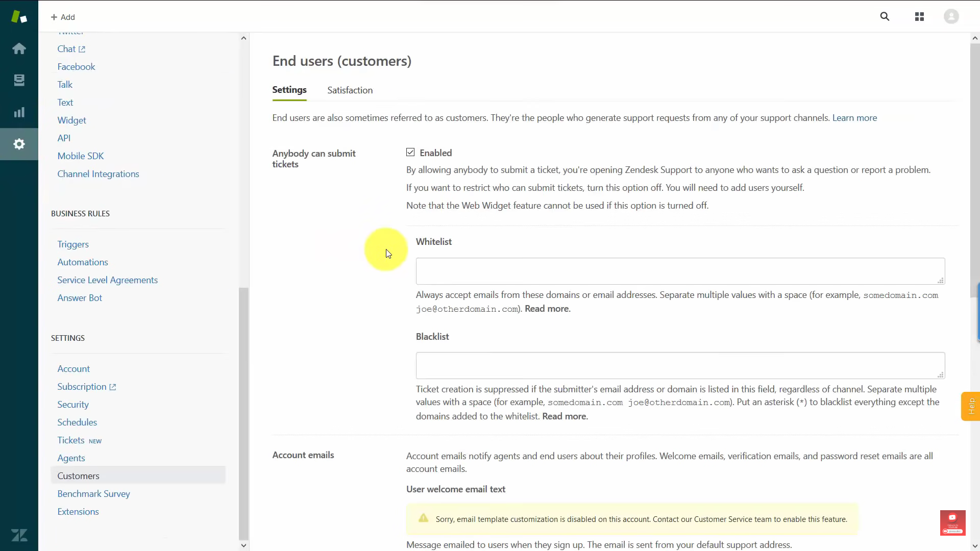Open Subscription settings link
980x551 pixels.
pyautogui.click(x=82, y=387)
